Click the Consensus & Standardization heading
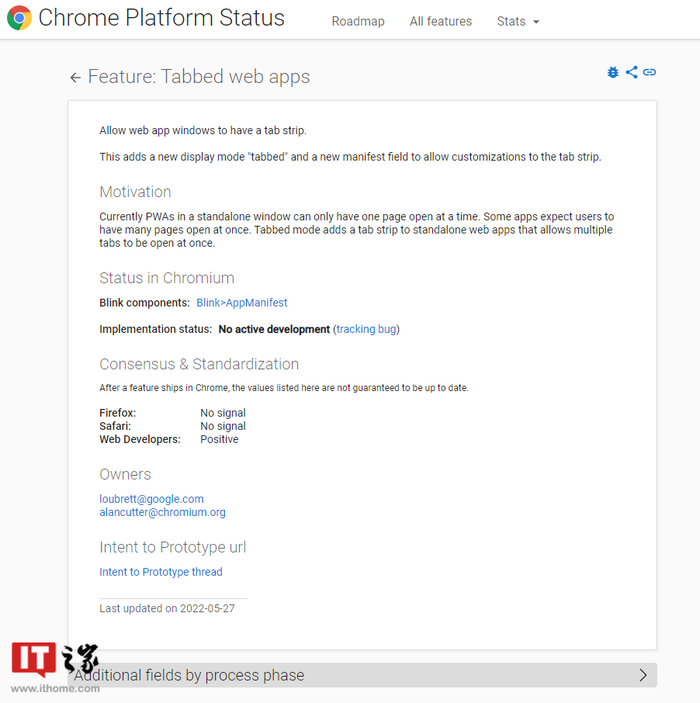 [x=199, y=364]
